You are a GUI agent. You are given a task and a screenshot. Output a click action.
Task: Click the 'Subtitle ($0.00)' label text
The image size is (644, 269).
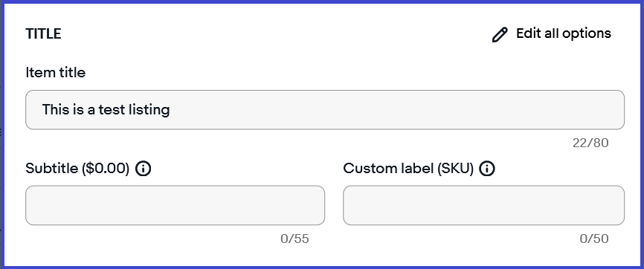point(77,169)
